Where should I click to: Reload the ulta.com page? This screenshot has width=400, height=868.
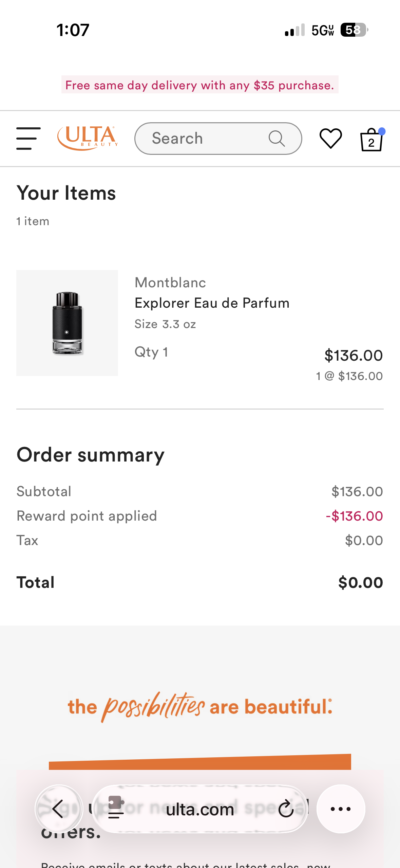[x=286, y=809]
